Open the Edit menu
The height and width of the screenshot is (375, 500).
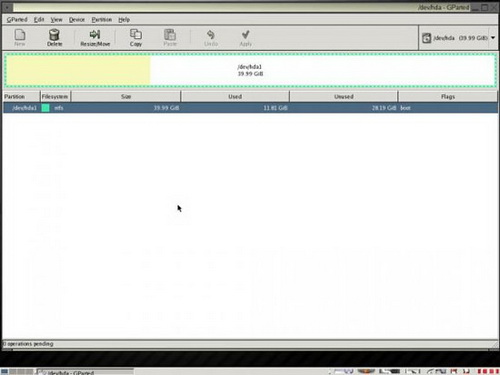pyautogui.click(x=39, y=20)
